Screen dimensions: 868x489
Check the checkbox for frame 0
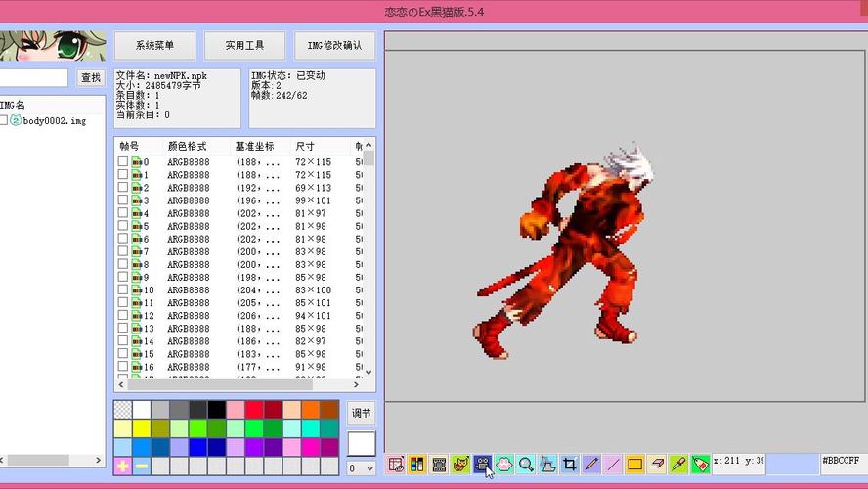[122, 161]
